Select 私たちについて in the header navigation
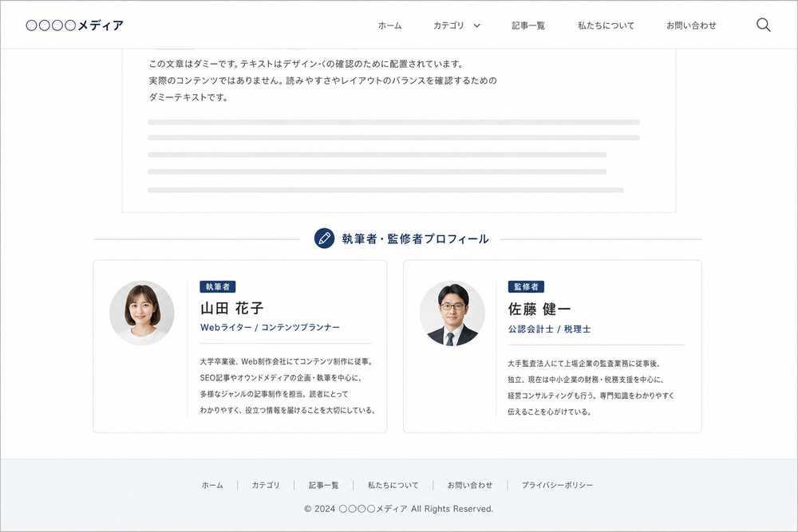Screen dimensions: 798x532 pos(606,26)
